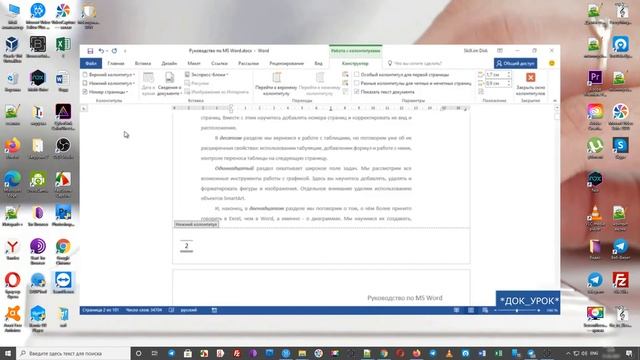Open the TeamViewer desktop shortcut
Screen dimensions: 640x360
coord(63,283)
